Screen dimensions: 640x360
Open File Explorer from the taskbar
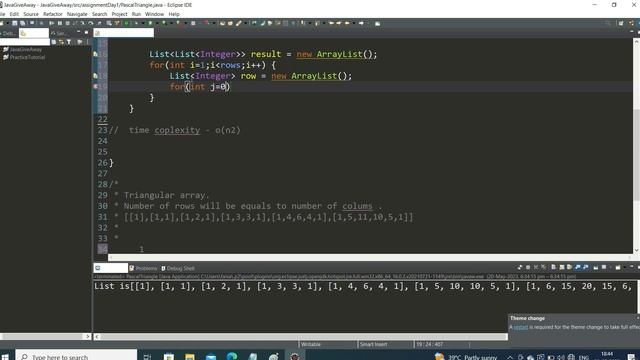coord(189,357)
